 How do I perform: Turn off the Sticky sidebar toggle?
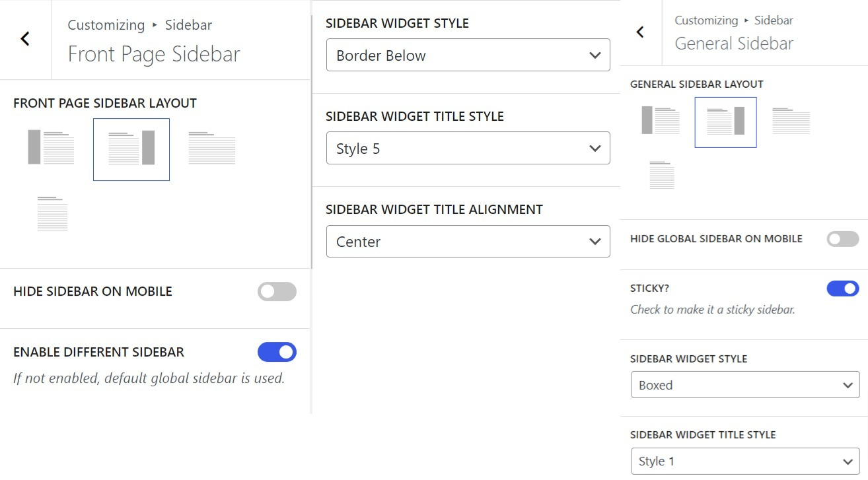[x=843, y=288]
